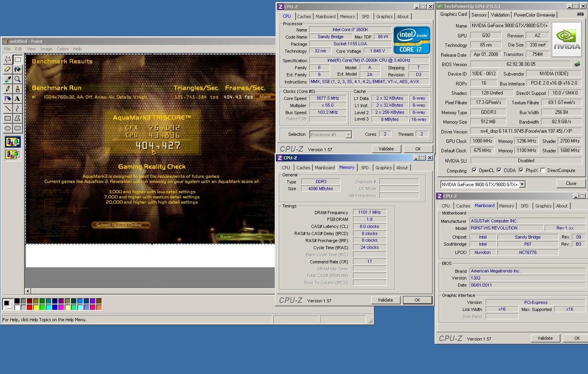The height and width of the screenshot is (374, 588).
Task: Click the More button beside fps result
Action: click(x=265, y=97)
